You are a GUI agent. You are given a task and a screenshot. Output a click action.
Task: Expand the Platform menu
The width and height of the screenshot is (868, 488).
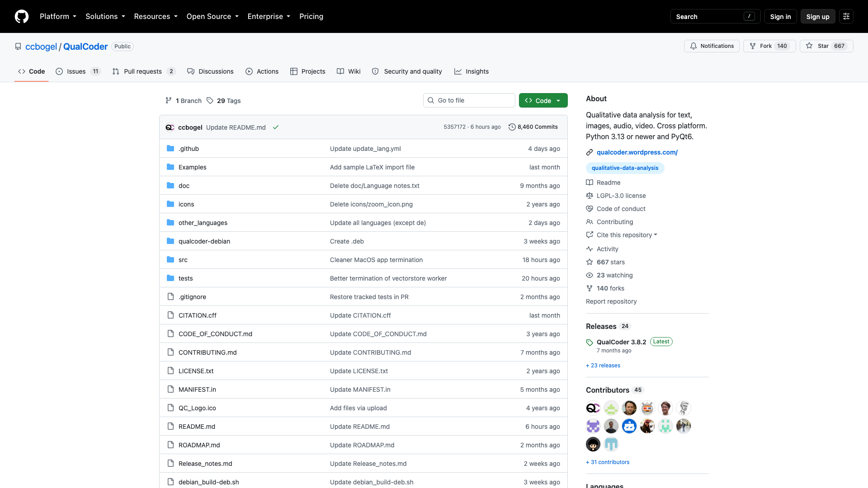pyautogui.click(x=58, y=16)
